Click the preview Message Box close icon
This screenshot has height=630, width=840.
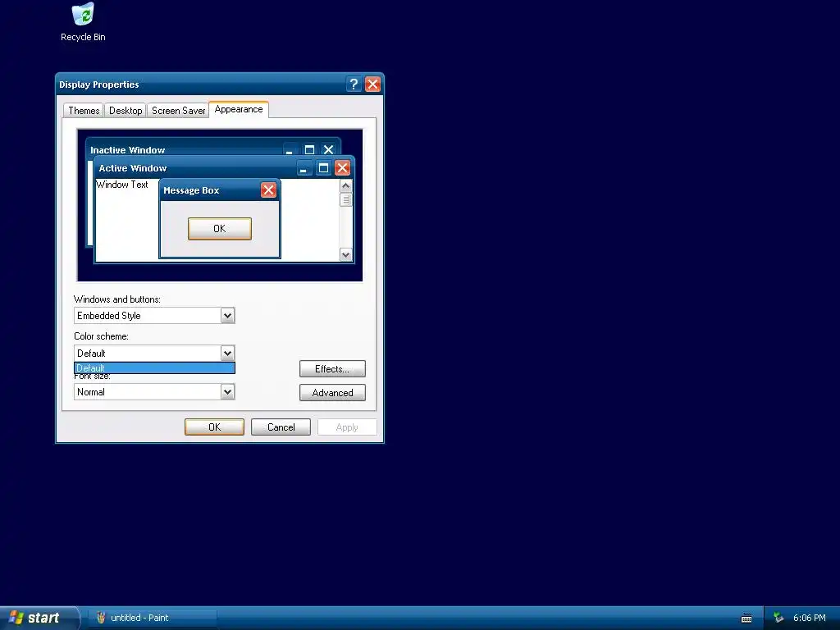pyautogui.click(x=268, y=190)
